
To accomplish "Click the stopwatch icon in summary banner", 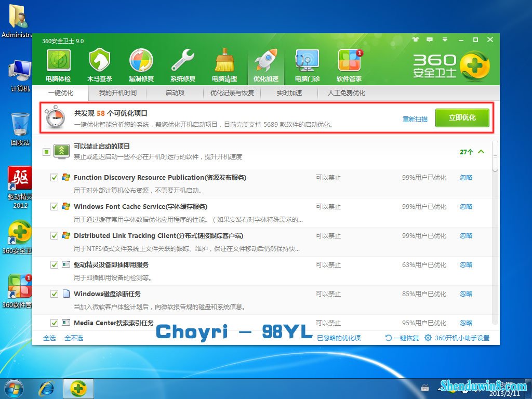I will coord(55,117).
